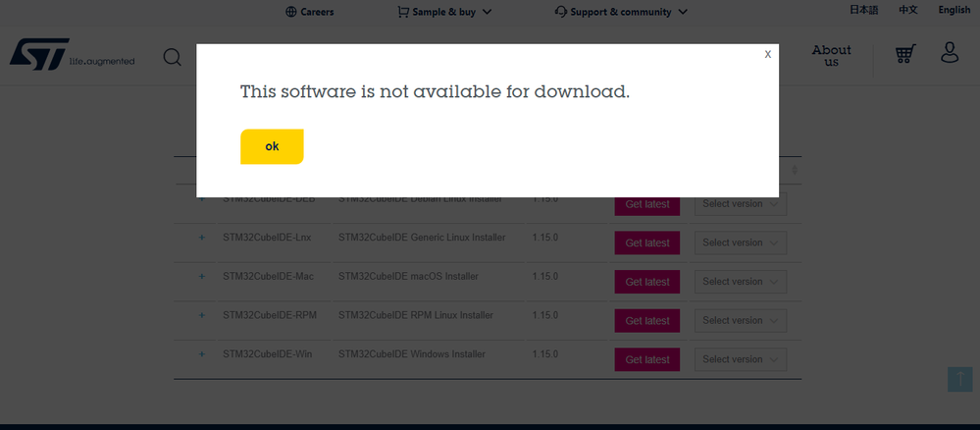Click STM32CubeIDE Generic Linux Installer description
980x430 pixels.
[x=422, y=238]
